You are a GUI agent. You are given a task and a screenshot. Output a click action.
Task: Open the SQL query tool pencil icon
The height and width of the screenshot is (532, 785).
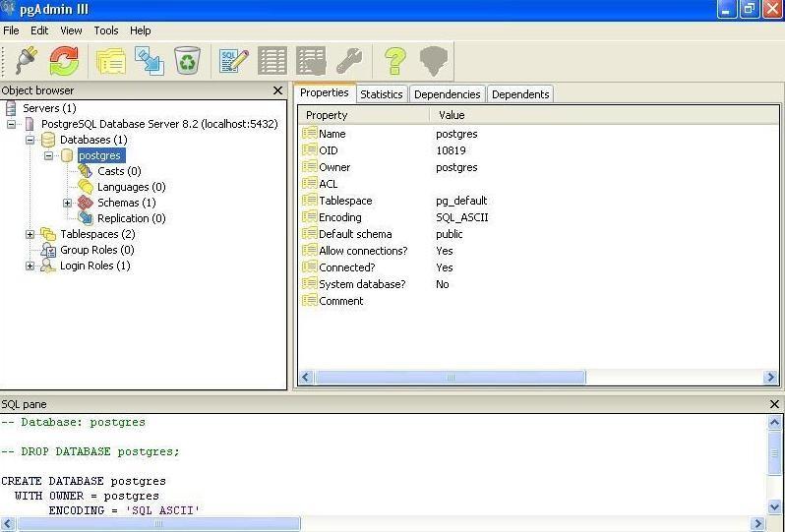tap(234, 61)
